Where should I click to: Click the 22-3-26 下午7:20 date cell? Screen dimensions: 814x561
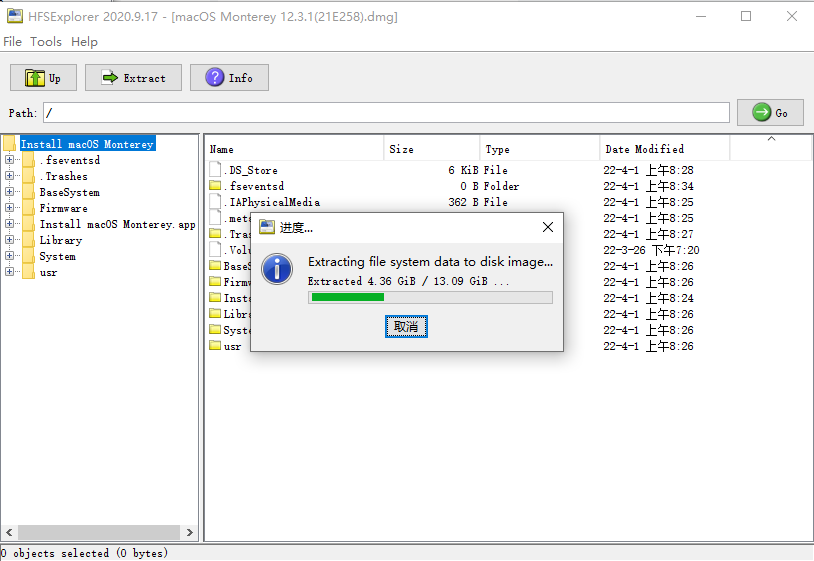point(651,250)
